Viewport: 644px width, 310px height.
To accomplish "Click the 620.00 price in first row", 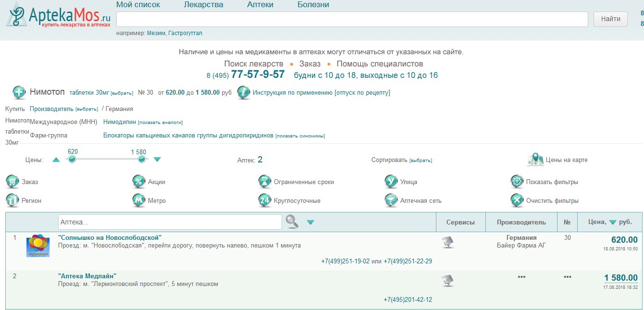I will (x=624, y=240).
